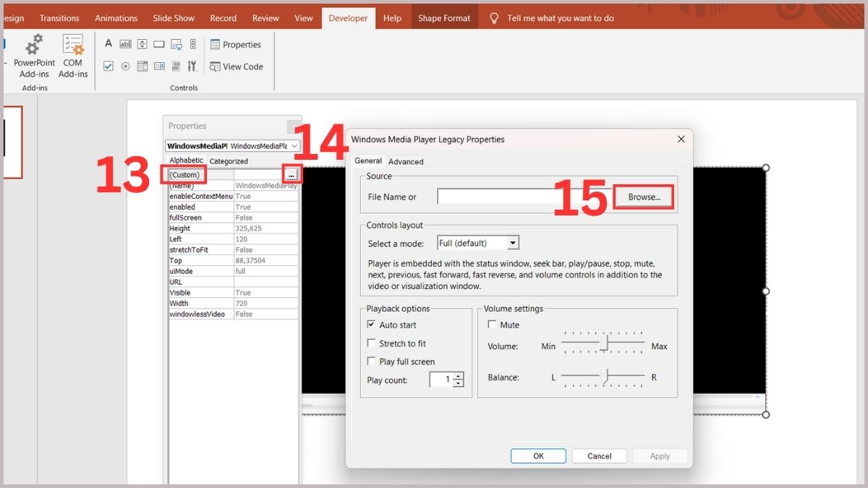This screenshot has height=488, width=868.
Task: Select the Label control in Controls group
Action: (109, 43)
